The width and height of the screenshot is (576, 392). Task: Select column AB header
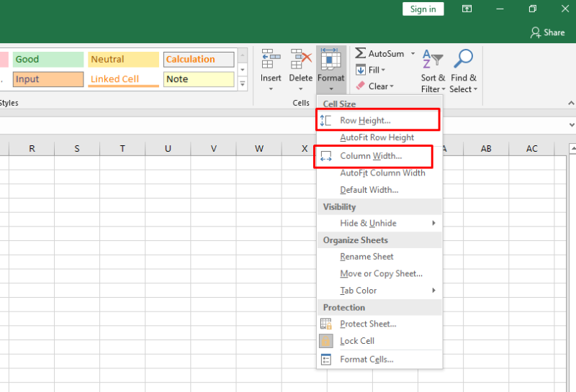coord(486,149)
